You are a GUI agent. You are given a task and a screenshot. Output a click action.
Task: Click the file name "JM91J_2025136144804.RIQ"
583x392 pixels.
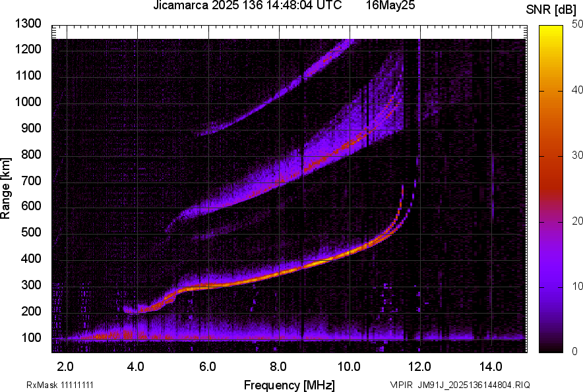[x=474, y=385]
